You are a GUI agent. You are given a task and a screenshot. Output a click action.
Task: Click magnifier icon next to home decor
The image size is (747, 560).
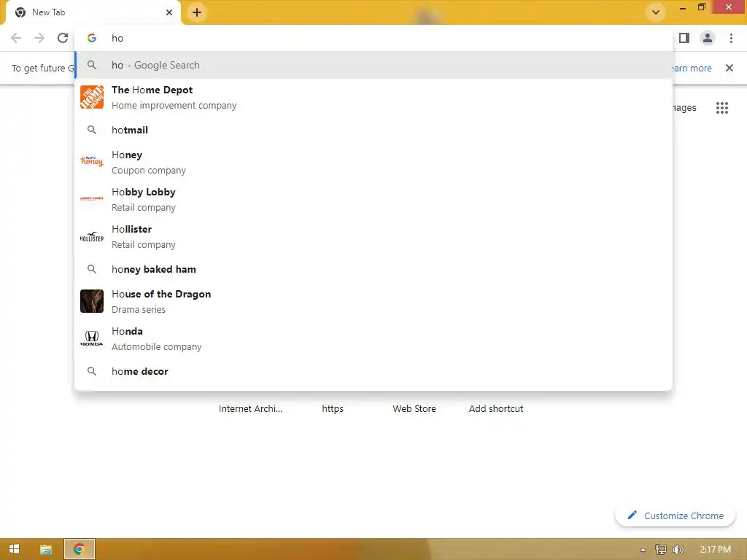92,371
